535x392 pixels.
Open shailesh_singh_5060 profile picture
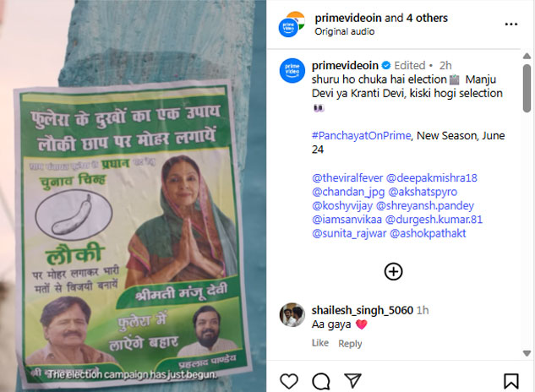click(x=292, y=314)
